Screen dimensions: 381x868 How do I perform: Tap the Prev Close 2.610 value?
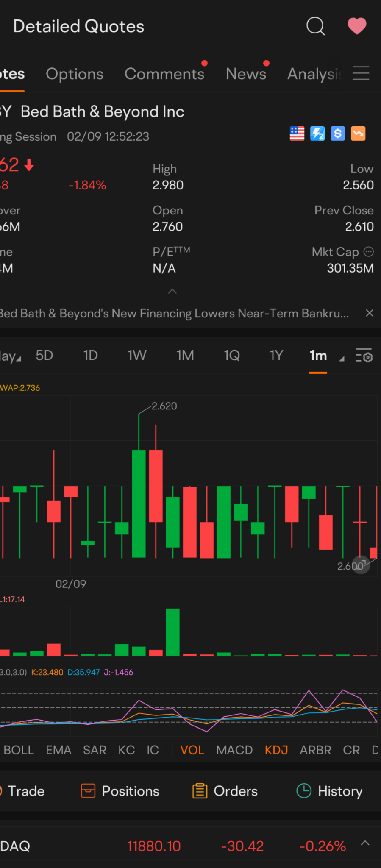pyautogui.click(x=359, y=226)
